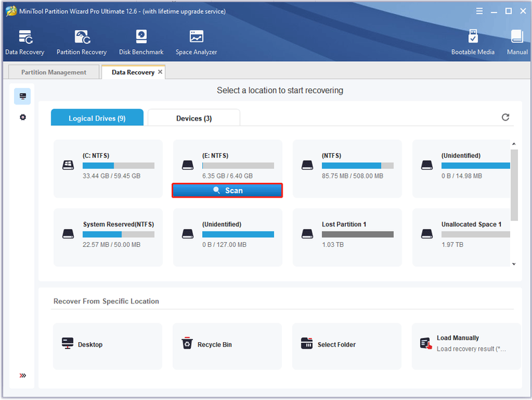The height and width of the screenshot is (400, 532).
Task: Open Space Analyzer
Action: click(196, 43)
